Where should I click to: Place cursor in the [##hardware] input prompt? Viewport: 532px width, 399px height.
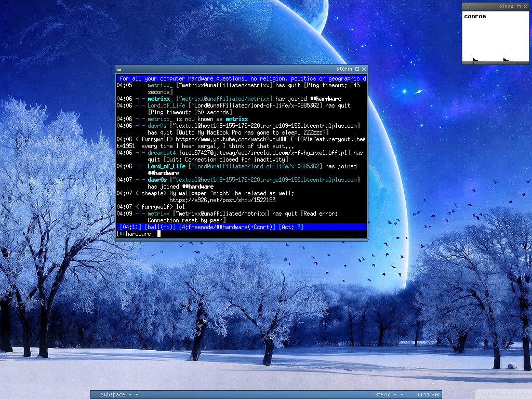click(158, 234)
